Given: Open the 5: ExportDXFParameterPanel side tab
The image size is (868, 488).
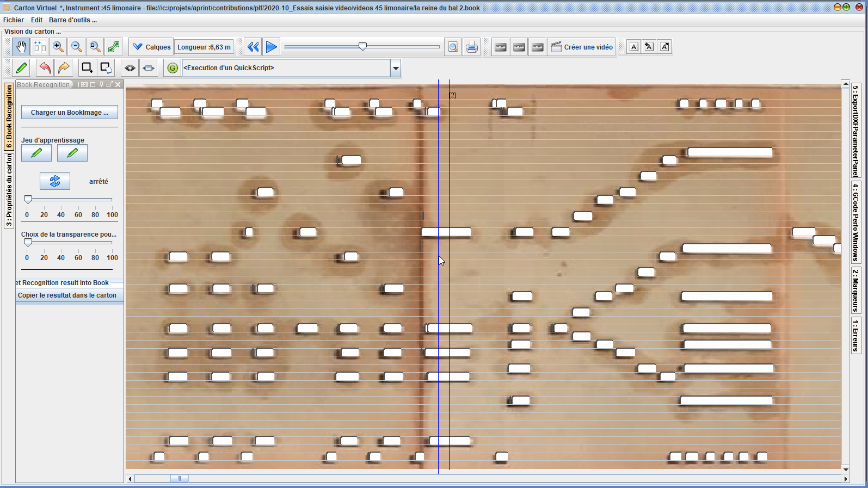Looking at the screenshot, I should (x=855, y=131).
